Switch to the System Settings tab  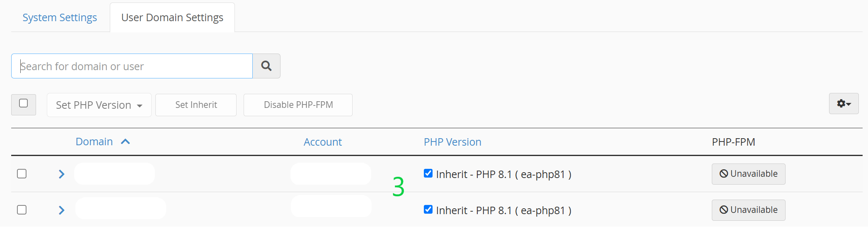coord(60,17)
